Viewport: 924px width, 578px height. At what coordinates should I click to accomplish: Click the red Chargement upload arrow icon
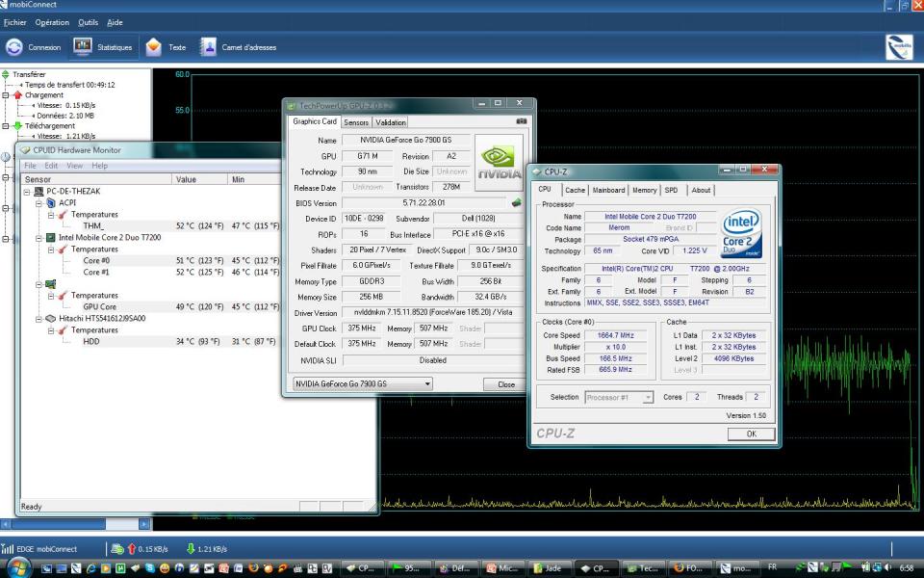[x=17, y=95]
